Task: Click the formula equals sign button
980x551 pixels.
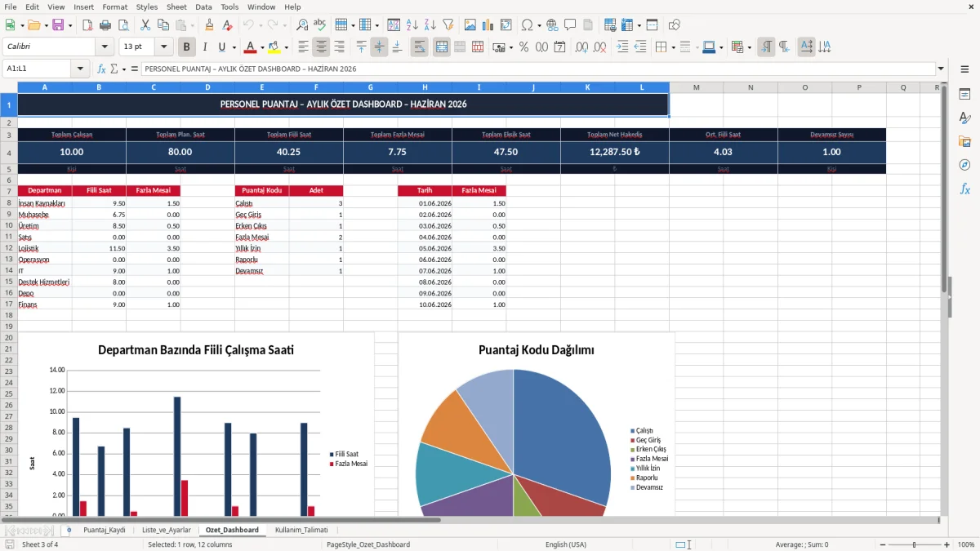Action: click(135, 69)
